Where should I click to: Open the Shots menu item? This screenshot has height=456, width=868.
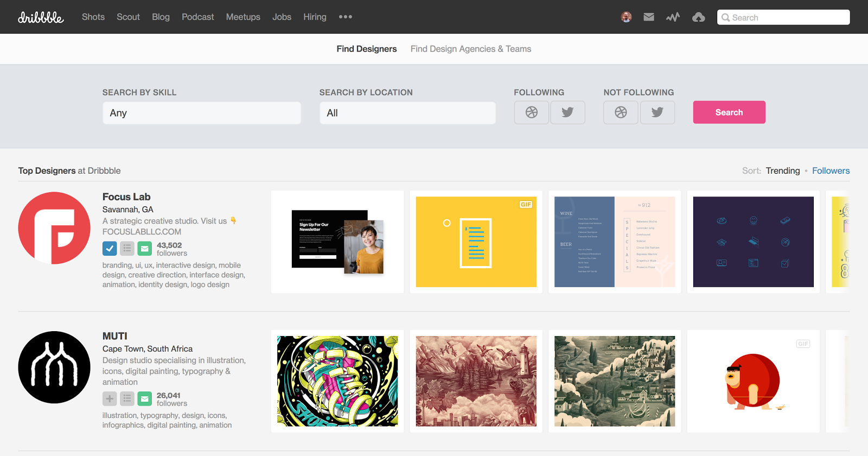pos(93,17)
